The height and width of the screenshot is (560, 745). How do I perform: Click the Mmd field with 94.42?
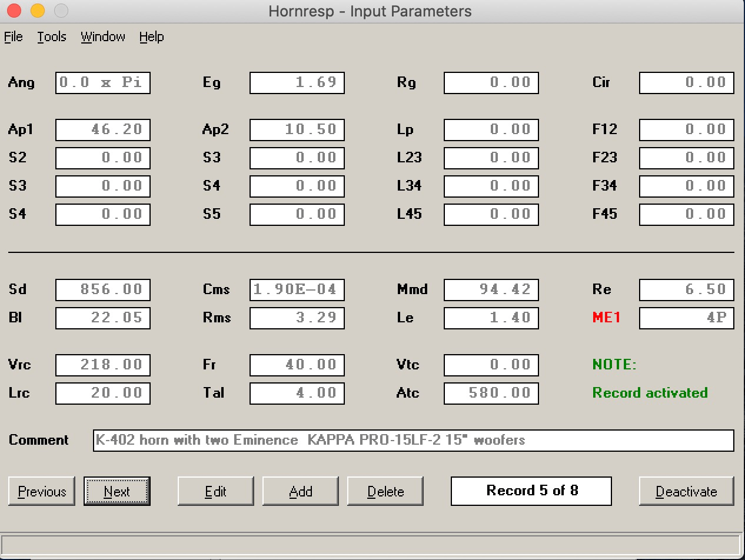point(491,290)
